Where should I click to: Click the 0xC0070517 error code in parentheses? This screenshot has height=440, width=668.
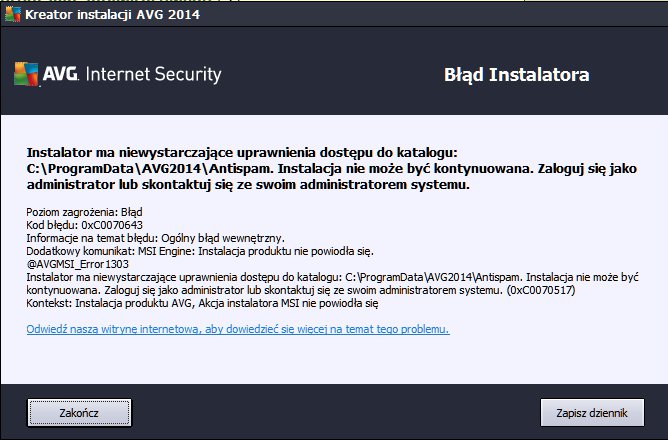click(541, 290)
